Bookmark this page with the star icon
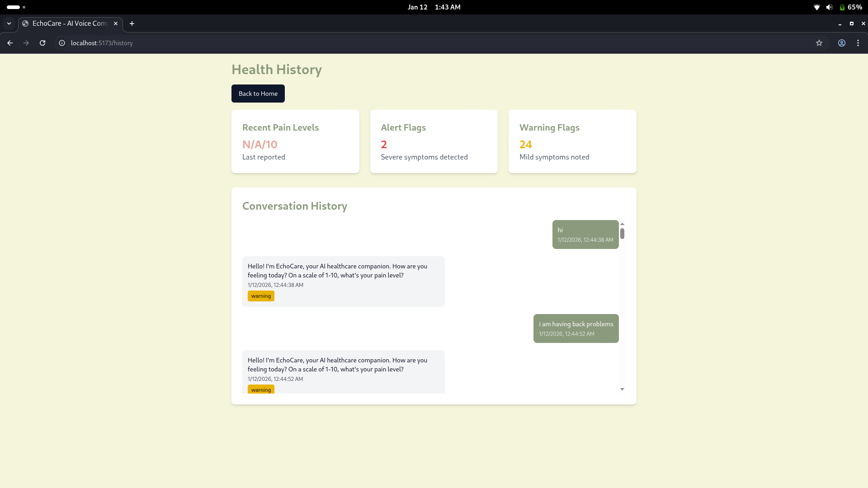The width and height of the screenshot is (868, 488). 819,43
